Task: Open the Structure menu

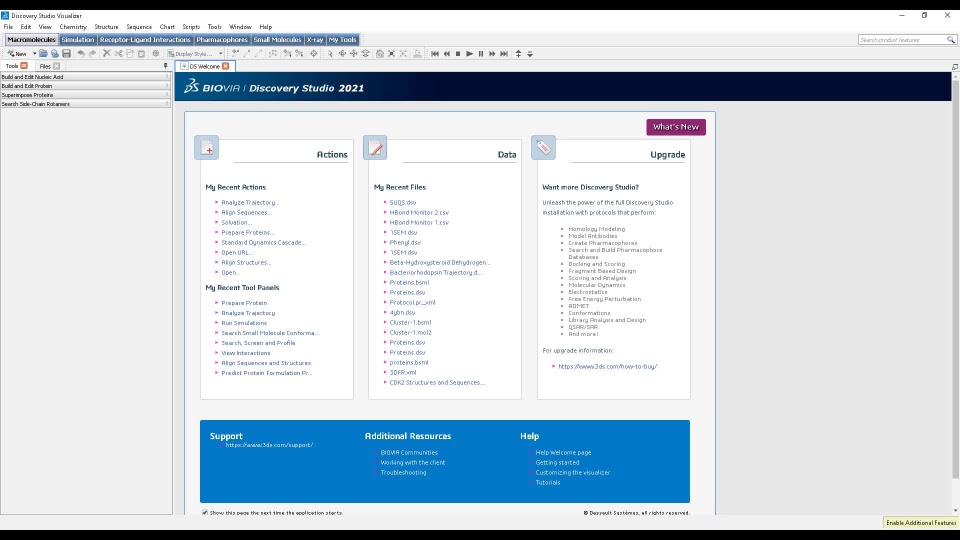Action: [x=106, y=27]
